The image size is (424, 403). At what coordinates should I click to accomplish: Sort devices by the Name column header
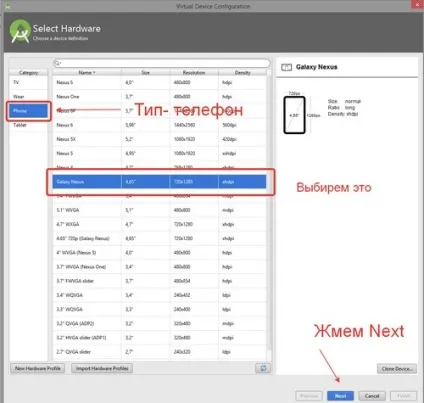tap(87, 72)
